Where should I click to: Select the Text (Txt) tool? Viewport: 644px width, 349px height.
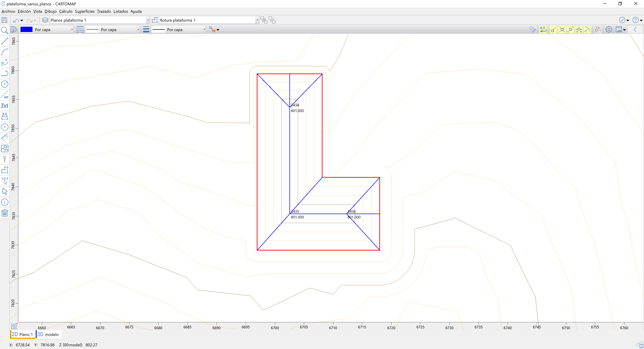(5, 106)
